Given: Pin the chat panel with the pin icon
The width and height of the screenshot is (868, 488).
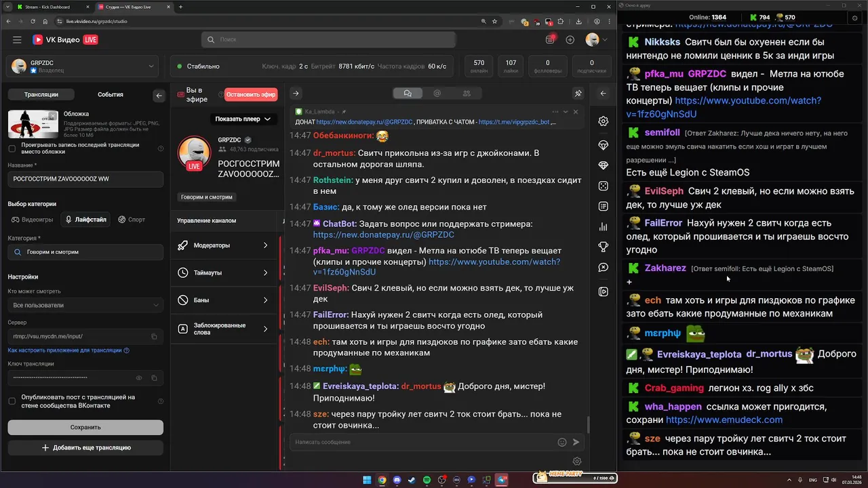Looking at the screenshot, I should (578, 94).
